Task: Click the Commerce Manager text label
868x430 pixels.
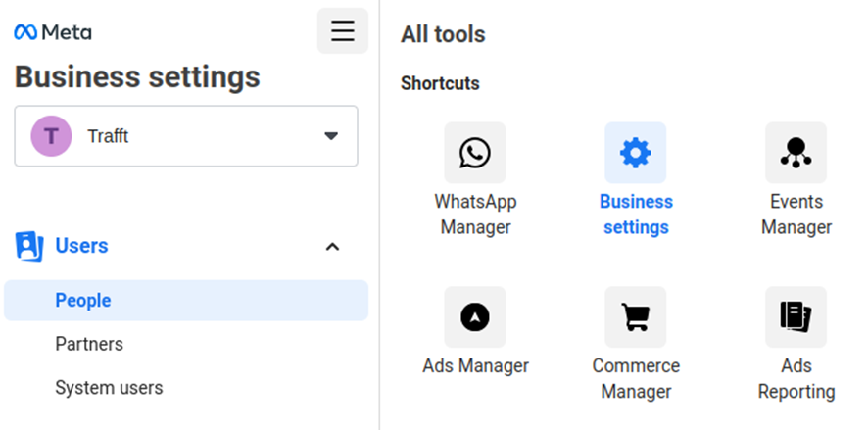Action: [x=636, y=378]
